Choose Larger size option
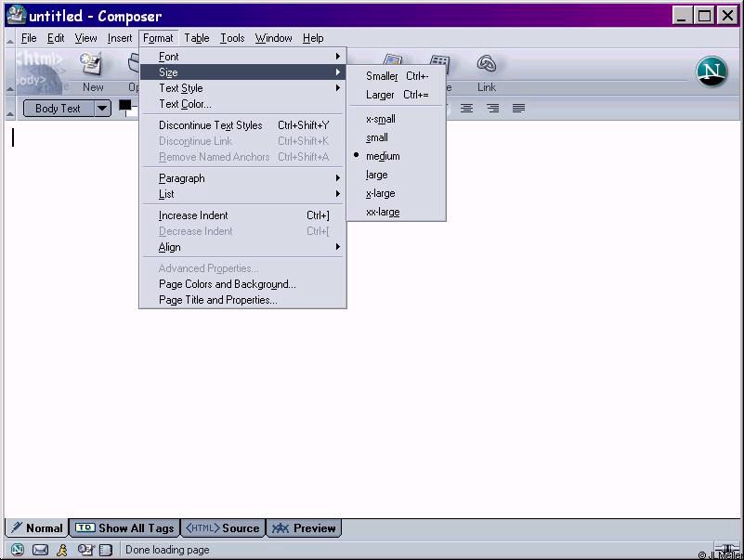Screen dimensions: 744x560 [397, 95]
